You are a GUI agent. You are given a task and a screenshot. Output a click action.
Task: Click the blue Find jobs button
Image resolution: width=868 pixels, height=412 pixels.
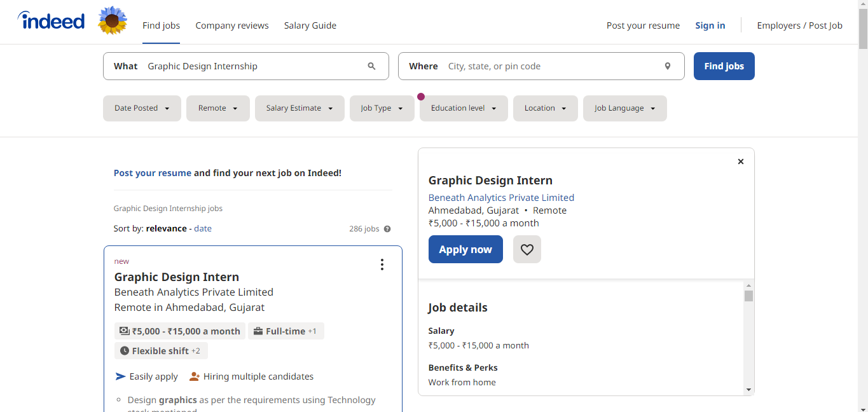pyautogui.click(x=724, y=66)
